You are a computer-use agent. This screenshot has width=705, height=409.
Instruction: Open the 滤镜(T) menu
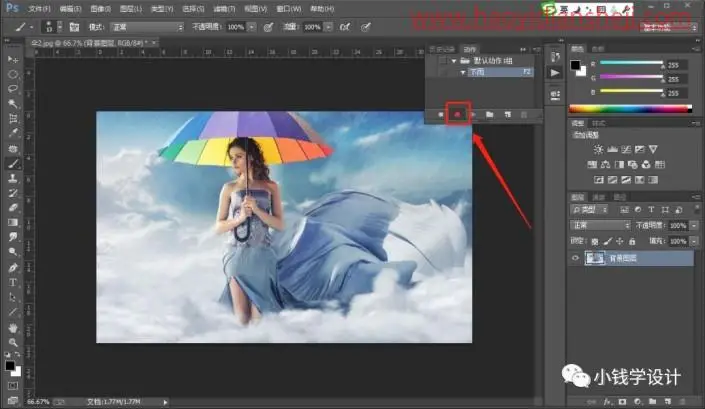(x=224, y=9)
